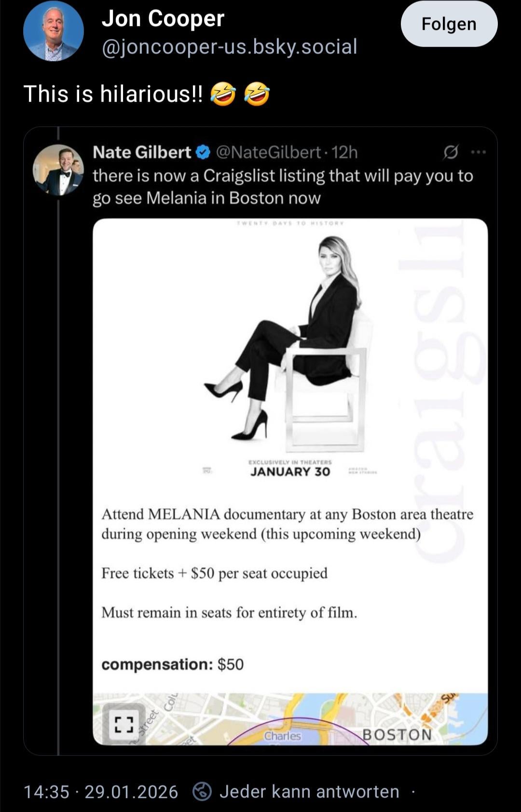Tap the slashed-circle icon in quoted post

pyautogui.click(x=450, y=153)
